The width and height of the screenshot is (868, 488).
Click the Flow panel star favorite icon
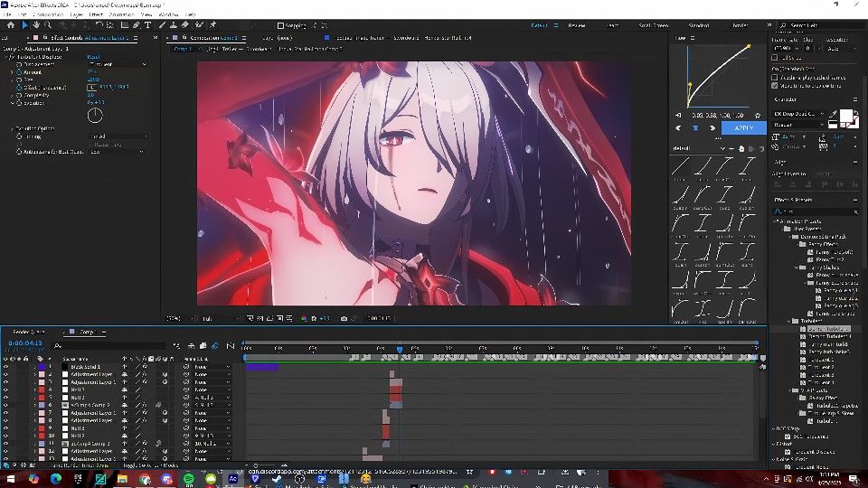(758, 115)
